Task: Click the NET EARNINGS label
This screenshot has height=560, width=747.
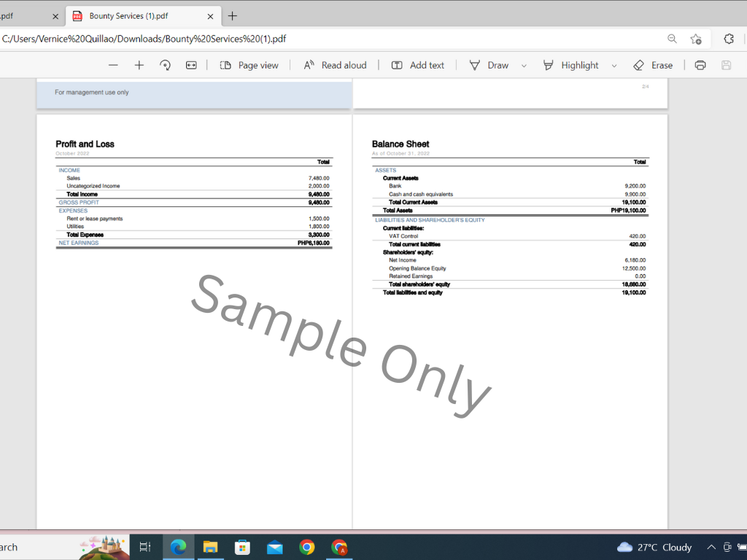Action: (x=79, y=243)
